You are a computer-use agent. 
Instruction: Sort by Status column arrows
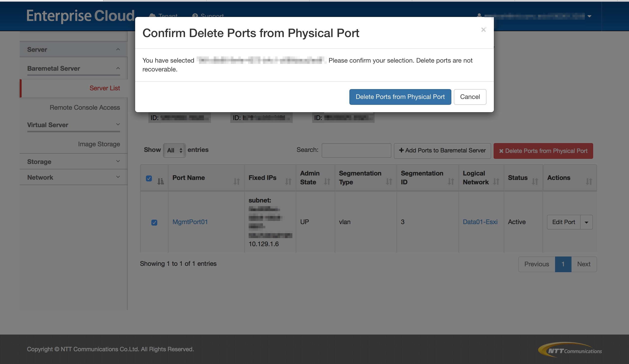point(535,181)
